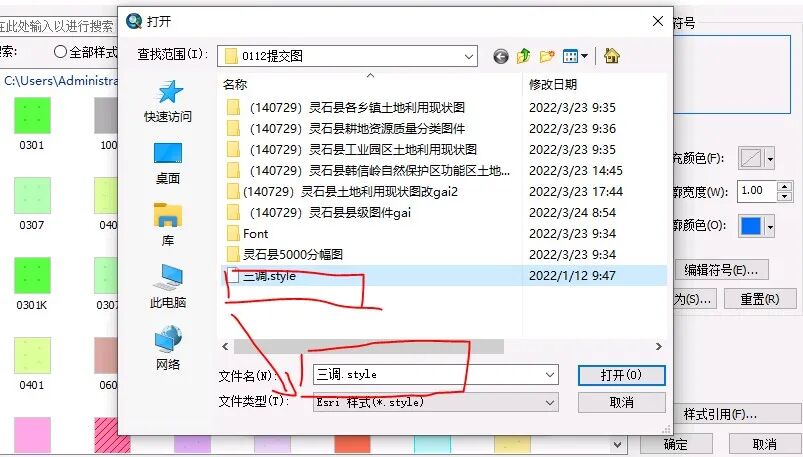The width and height of the screenshot is (803, 457).
Task: Select the 全部样式 radio button
Action: (x=60, y=52)
